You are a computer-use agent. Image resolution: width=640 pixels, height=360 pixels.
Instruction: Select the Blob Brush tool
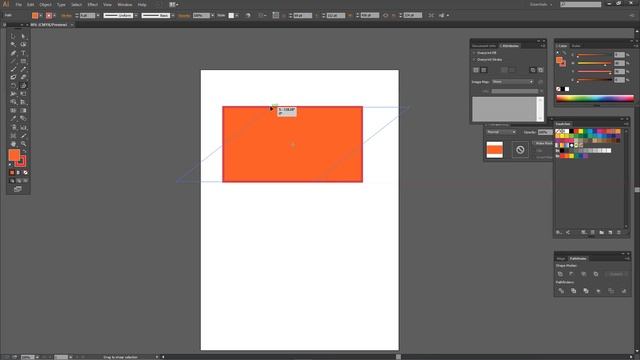click(13, 77)
